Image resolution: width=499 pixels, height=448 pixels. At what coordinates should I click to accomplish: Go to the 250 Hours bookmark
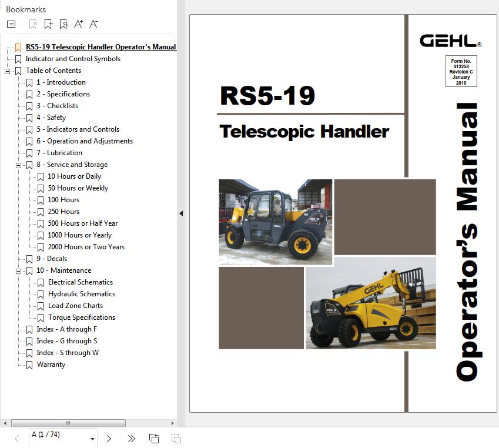pyautogui.click(x=63, y=212)
